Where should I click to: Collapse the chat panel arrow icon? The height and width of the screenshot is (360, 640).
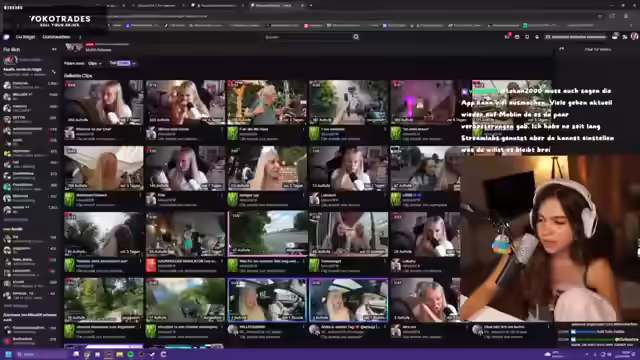[x=562, y=49]
